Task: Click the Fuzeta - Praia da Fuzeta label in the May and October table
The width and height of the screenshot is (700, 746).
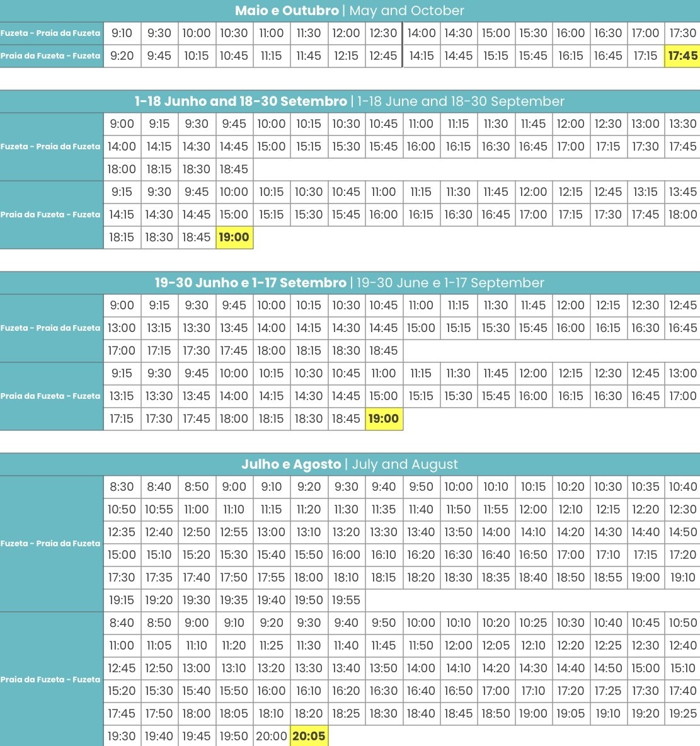Action: (x=52, y=33)
